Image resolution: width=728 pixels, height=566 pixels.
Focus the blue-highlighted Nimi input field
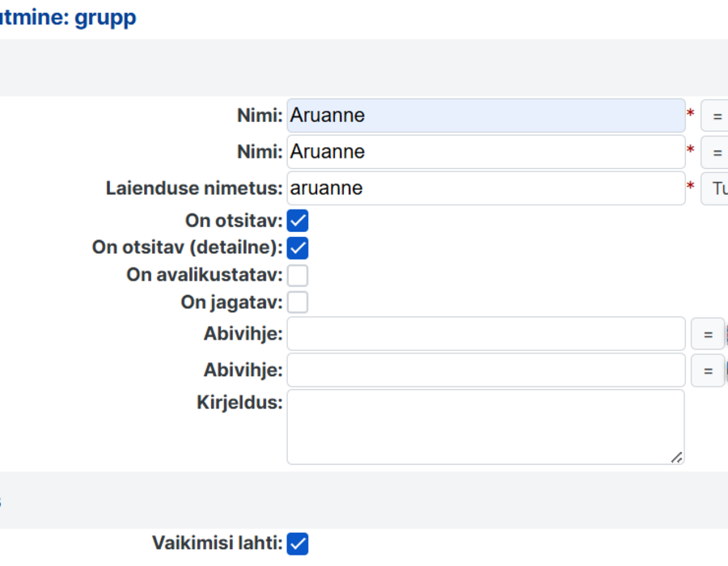(486, 116)
